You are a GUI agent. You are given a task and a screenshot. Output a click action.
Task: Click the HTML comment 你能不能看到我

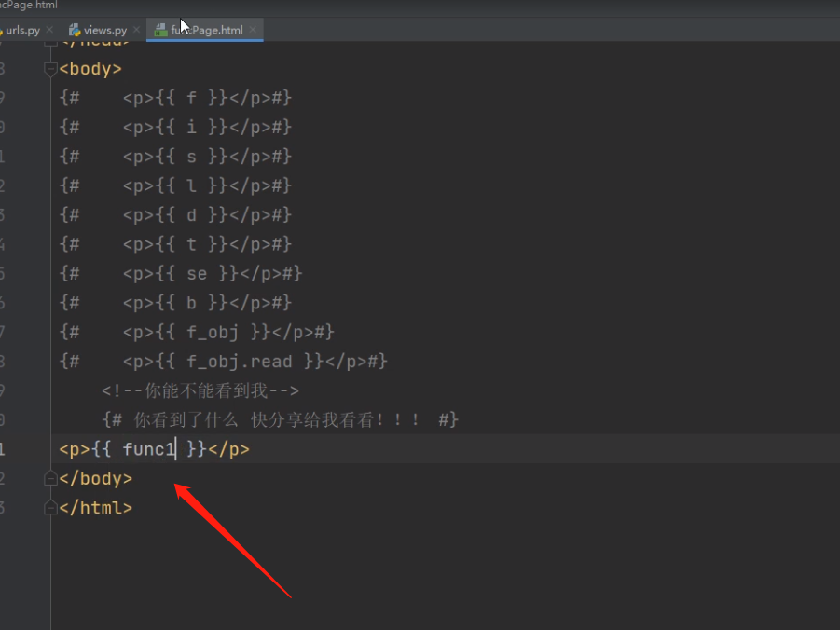point(200,390)
